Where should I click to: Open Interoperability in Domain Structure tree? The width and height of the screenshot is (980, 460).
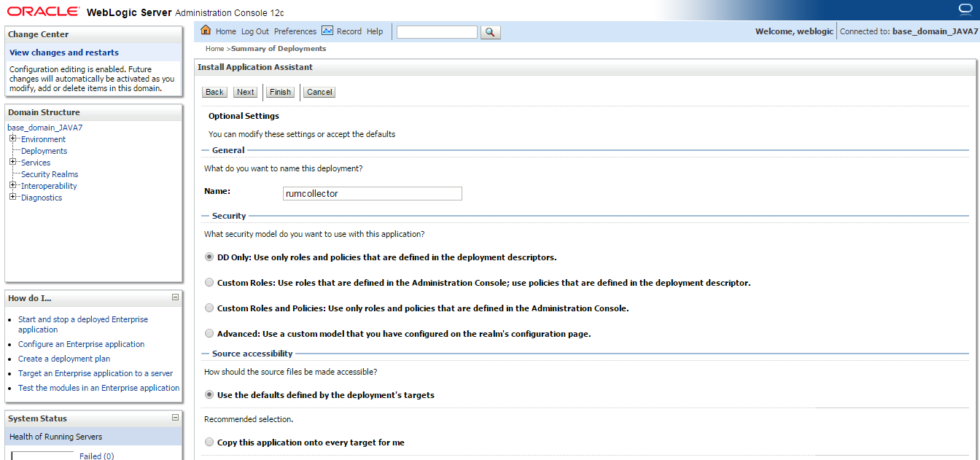[x=49, y=186]
